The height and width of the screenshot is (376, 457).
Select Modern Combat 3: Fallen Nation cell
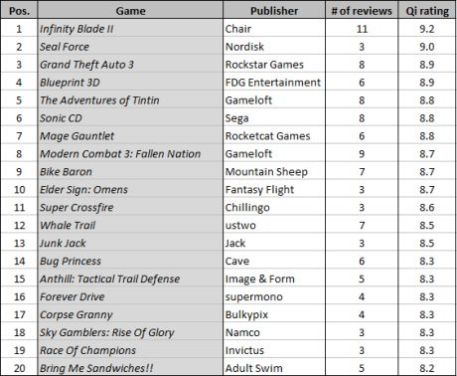coord(130,154)
